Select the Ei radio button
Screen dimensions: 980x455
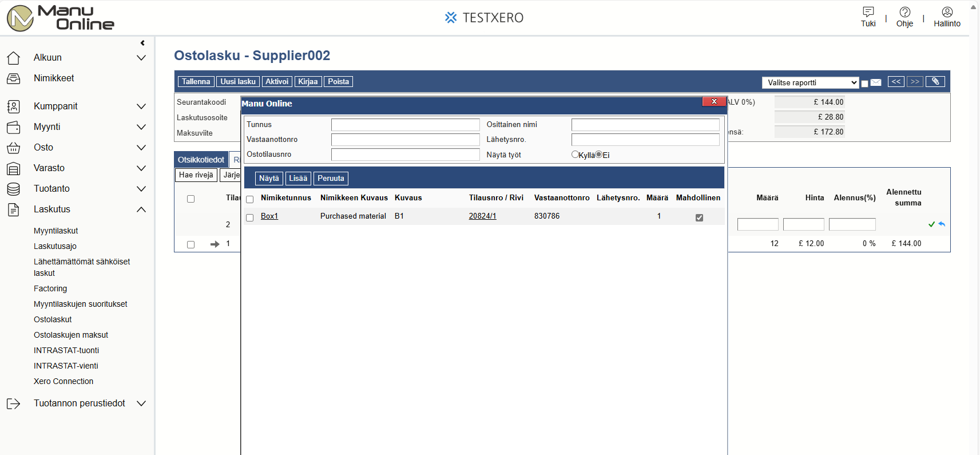(x=598, y=155)
